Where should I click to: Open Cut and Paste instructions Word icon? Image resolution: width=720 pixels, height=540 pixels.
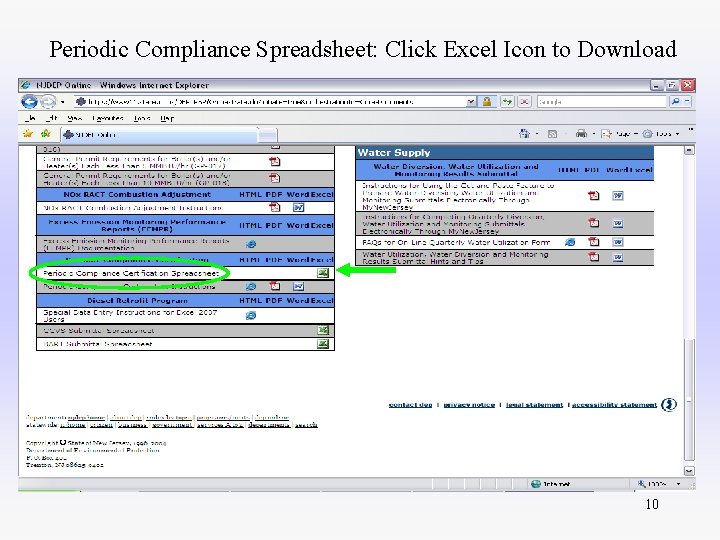click(x=618, y=196)
